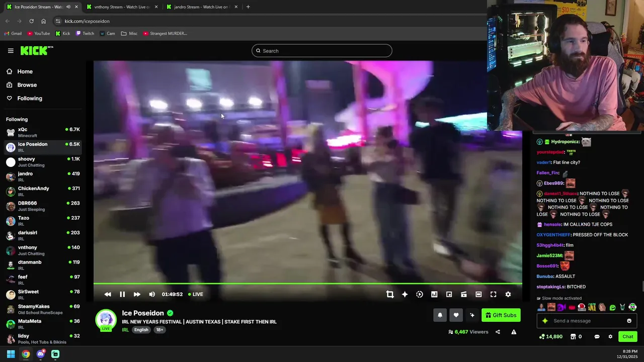Viewport: 644px width, 362px height.
Task: Click the sparkle icon in player controls
Action: (405, 294)
